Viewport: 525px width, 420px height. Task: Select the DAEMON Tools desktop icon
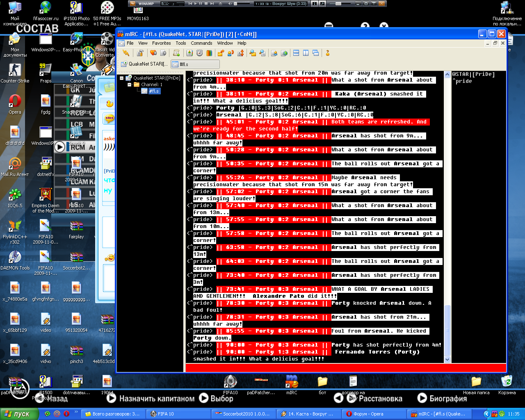tap(15, 260)
